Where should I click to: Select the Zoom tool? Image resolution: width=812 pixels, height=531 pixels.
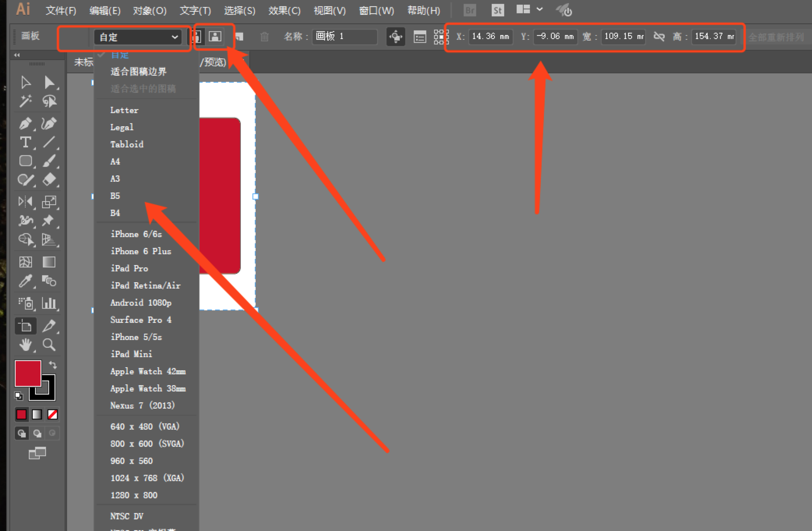click(49, 345)
